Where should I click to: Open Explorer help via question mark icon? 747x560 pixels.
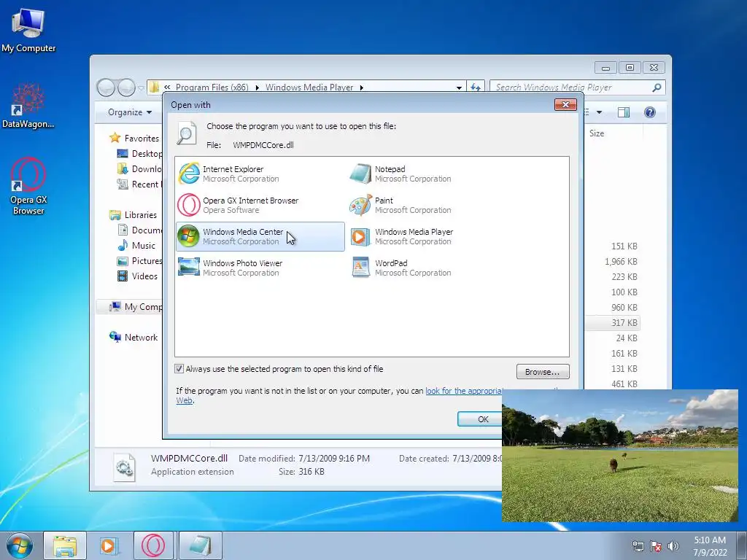[x=650, y=112]
